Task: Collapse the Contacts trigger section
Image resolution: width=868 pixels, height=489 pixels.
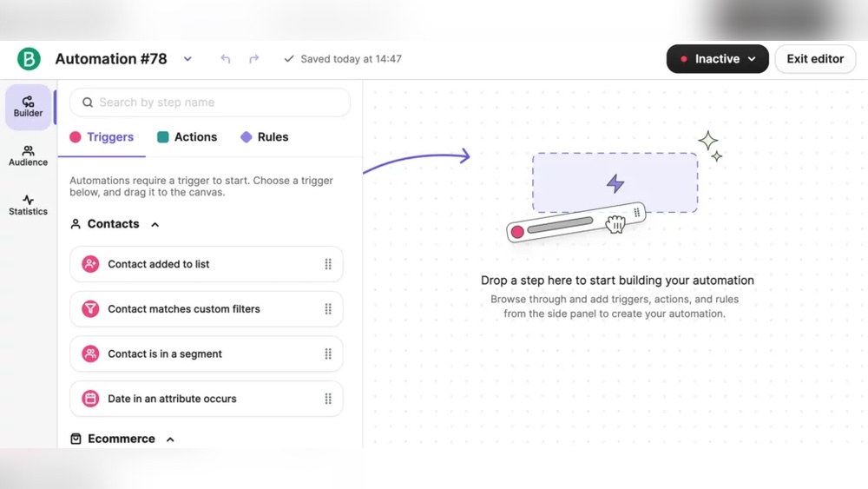Action: point(155,224)
